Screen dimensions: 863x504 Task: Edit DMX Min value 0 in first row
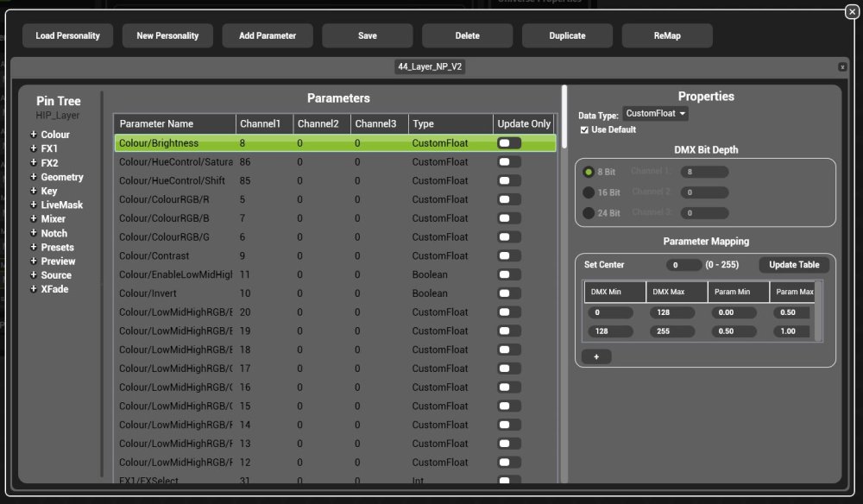pos(610,312)
